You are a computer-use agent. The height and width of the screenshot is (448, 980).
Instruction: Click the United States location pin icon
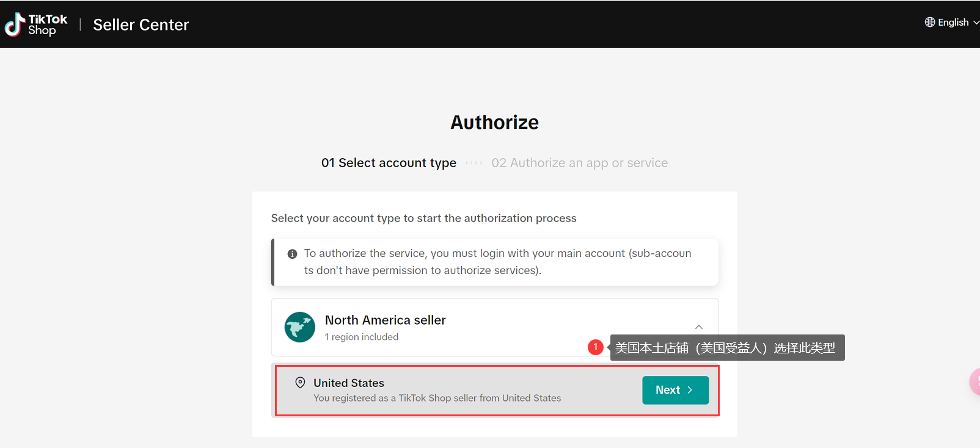300,383
